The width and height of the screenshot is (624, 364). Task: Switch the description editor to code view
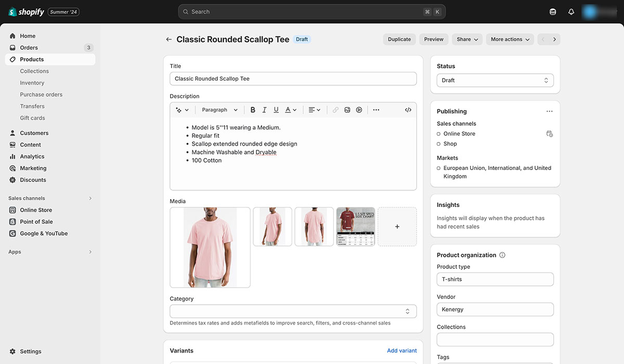(x=408, y=109)
